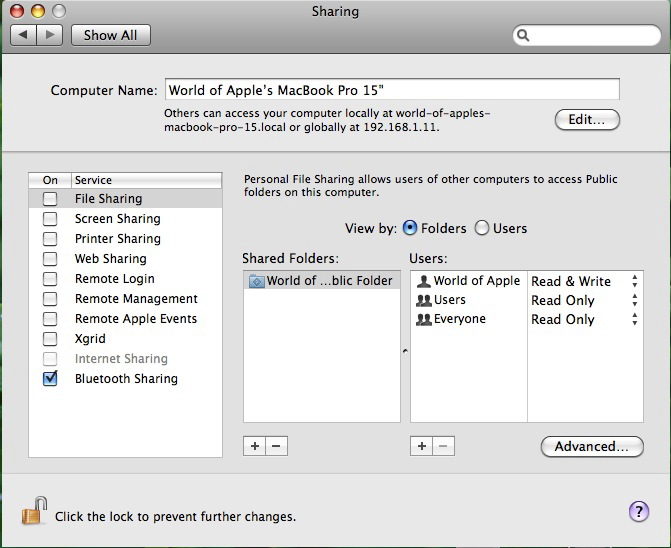Go back with the left arrow button
671x548 pixels.
tap(24, 35)
